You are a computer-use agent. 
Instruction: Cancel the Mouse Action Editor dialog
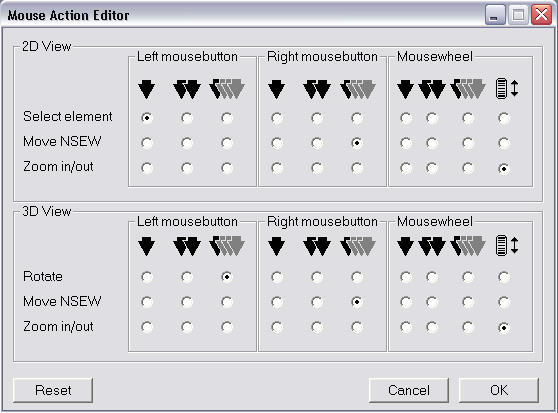point(409,390)
